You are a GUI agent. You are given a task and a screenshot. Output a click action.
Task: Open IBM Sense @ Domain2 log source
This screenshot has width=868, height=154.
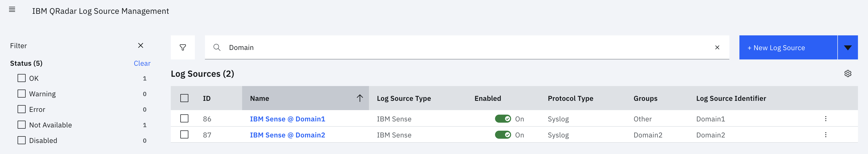[x=287, y=135]
